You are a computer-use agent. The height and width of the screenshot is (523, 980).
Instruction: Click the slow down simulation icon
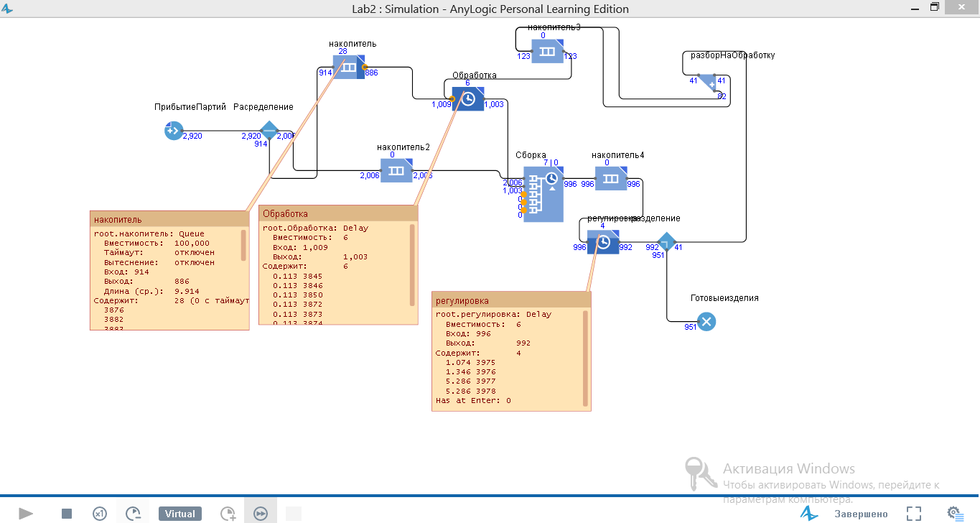click(134, 514)
